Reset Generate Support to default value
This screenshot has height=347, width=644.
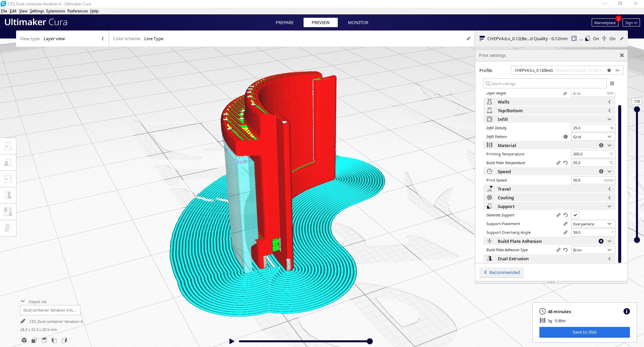(566, 215)
